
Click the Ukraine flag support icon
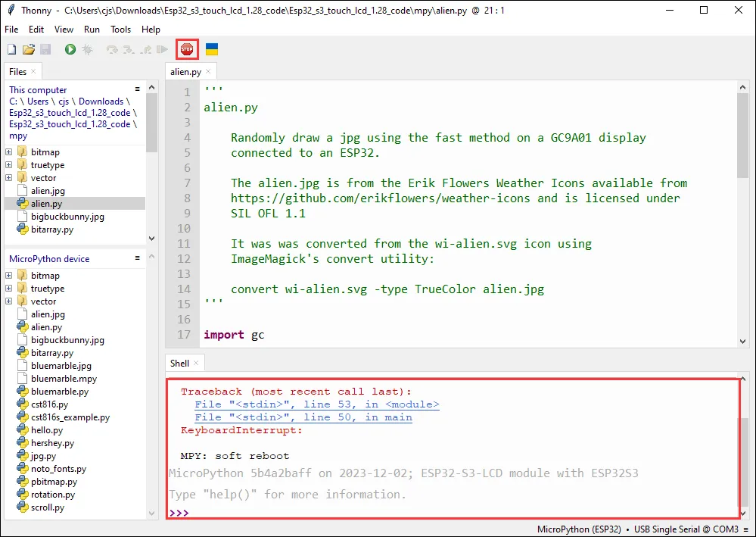coord(212,49)
